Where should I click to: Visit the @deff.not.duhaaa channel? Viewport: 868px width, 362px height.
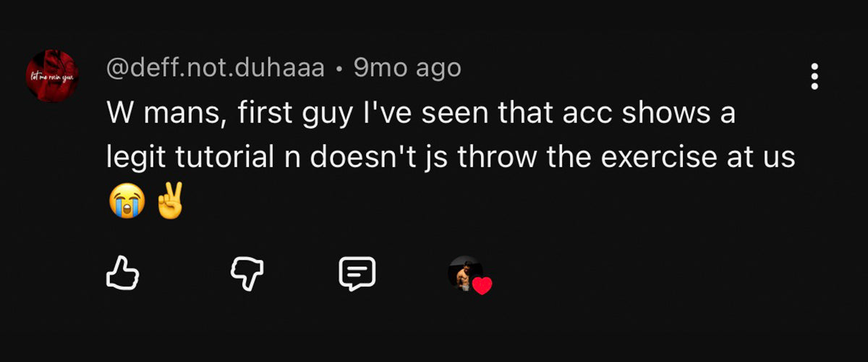point(216,69)
